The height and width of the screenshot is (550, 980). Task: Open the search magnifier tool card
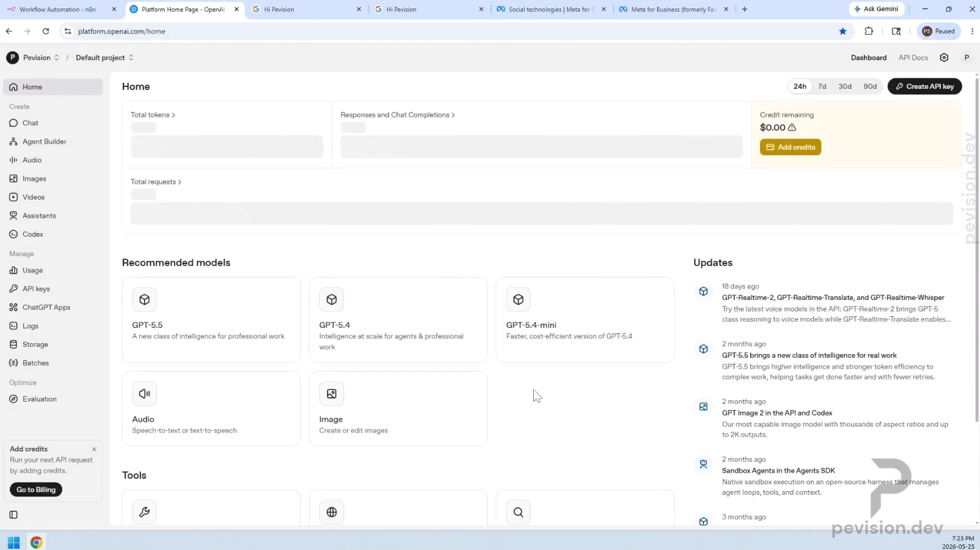pos(585,508)
